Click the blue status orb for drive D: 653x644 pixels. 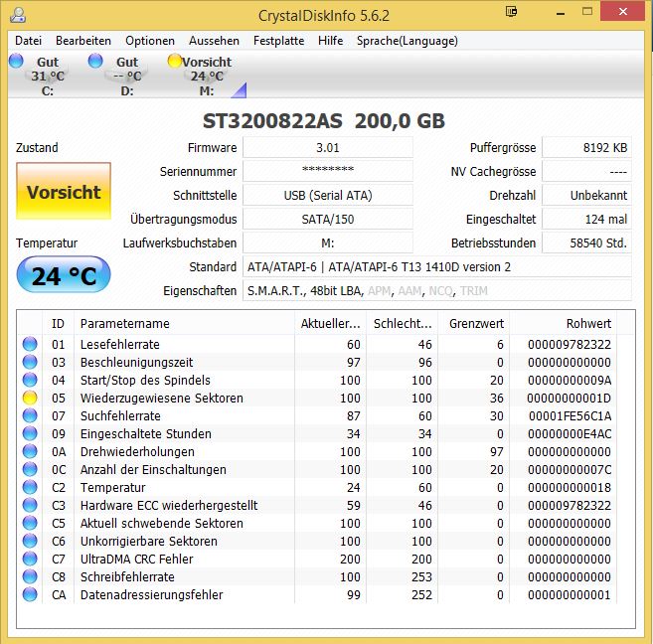pyautogui.click(x=95, y=61)
